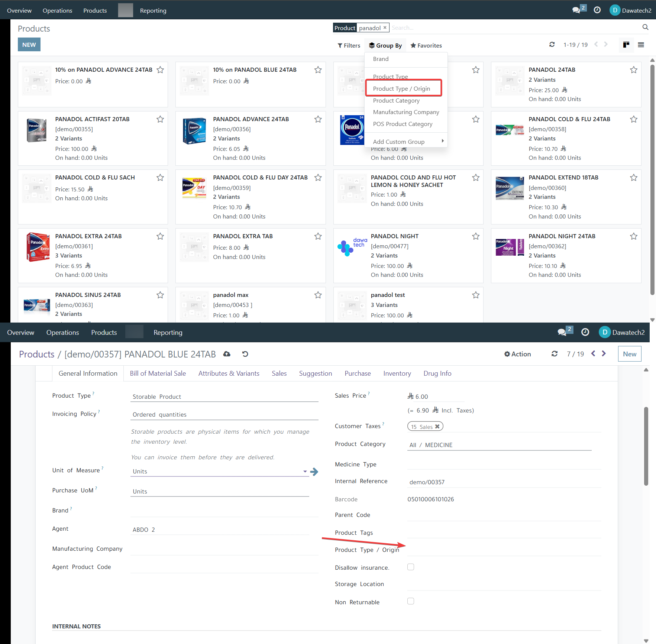The width and height of the screenshot is (656, 644).
Task: Open the Dawatech2 user menu in top navbar
Action: click(x=630, y=10)
